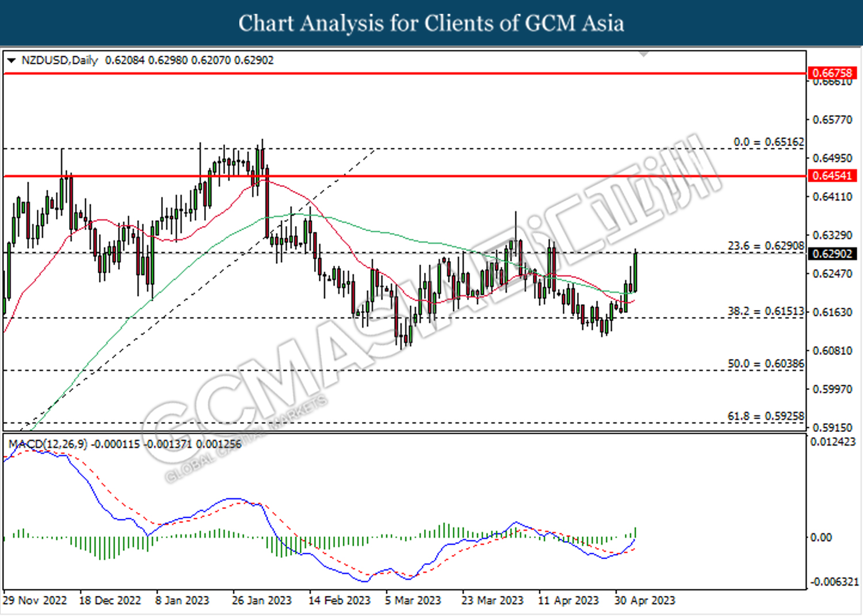The width and height of the screenshot is (863, 616).
Task: Click the price axis value 0.59970
Action: [x=832, y=389]
